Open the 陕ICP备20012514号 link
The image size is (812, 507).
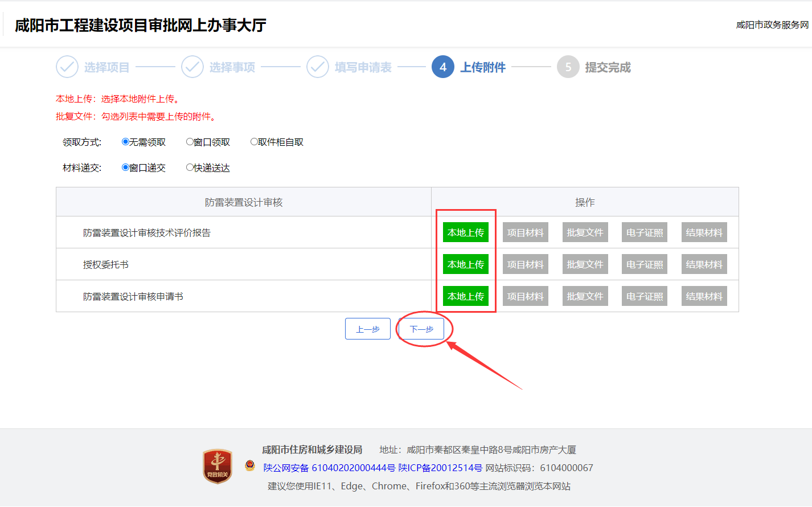pyautogui.click(x=440, y=468)
